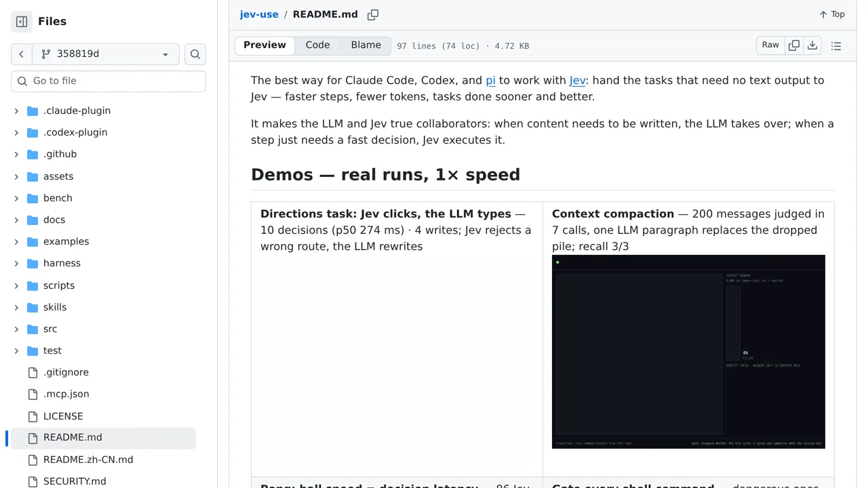This screenshot has height=488, width=868.
Task: Open the 358819d branch dropdown
Action: 105,54
